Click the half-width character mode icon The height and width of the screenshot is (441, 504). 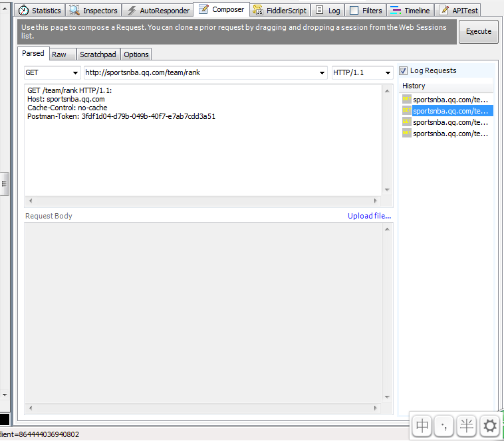466,426
